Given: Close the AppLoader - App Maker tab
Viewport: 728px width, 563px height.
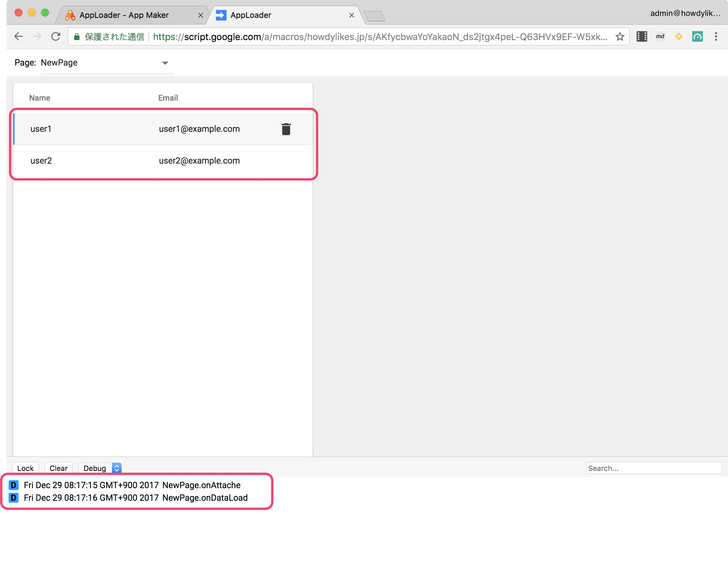Looking at the screenshot, I should point(200,15).
